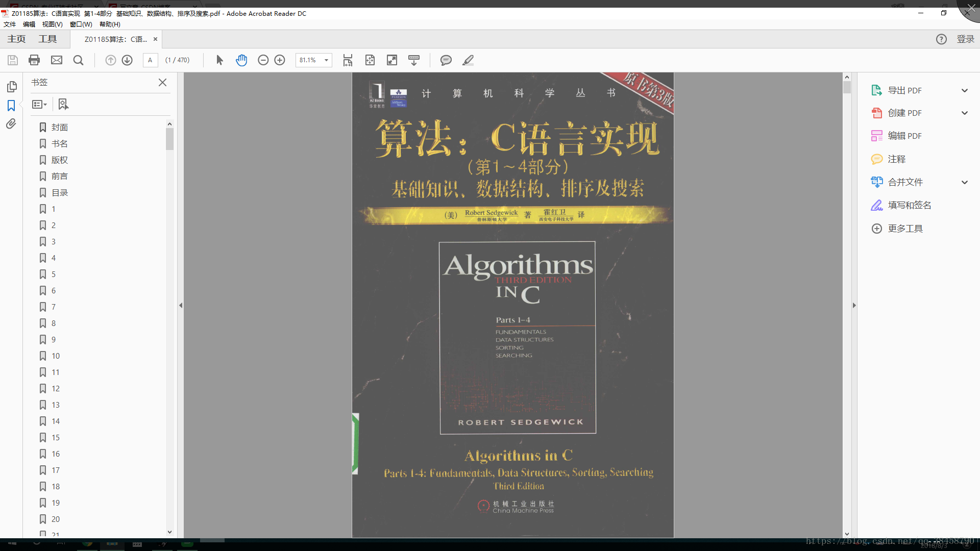Screen dimensions: 980x551
Task: Open the 视图(V) menu
Action: pos(52,24)
